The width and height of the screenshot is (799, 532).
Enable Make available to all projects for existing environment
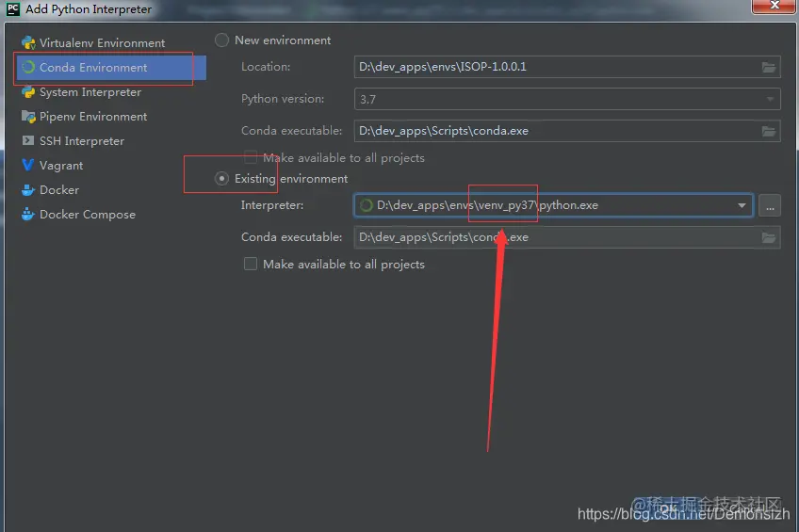click(x=251, y=264)
